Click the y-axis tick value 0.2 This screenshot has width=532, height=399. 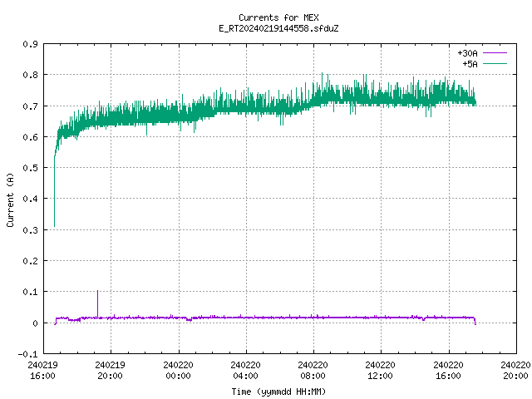pos(30,261)
